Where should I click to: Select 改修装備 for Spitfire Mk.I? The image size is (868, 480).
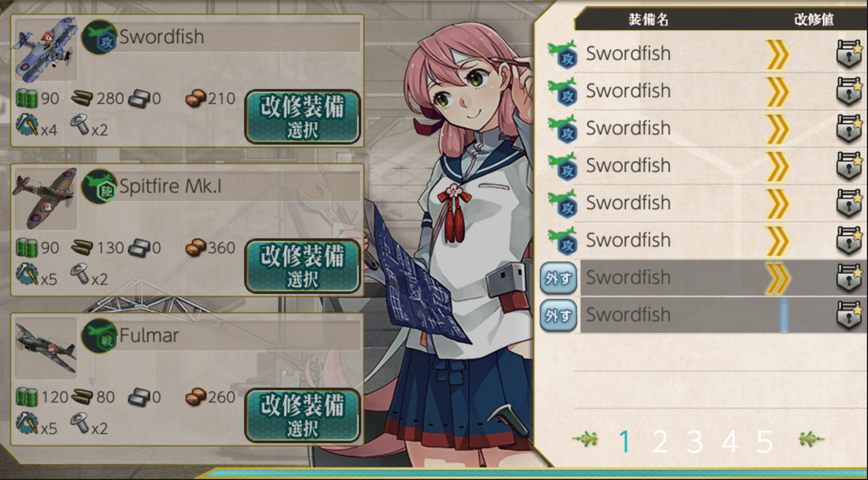[x=302, y=266]
